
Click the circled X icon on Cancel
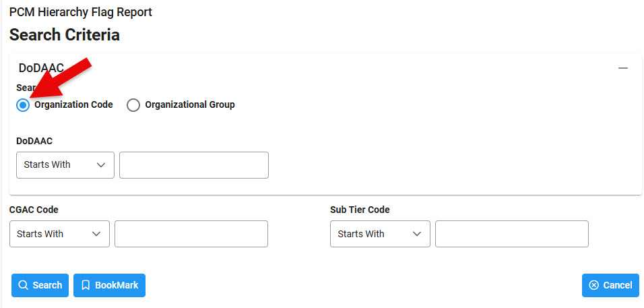[x=593, y=285]
